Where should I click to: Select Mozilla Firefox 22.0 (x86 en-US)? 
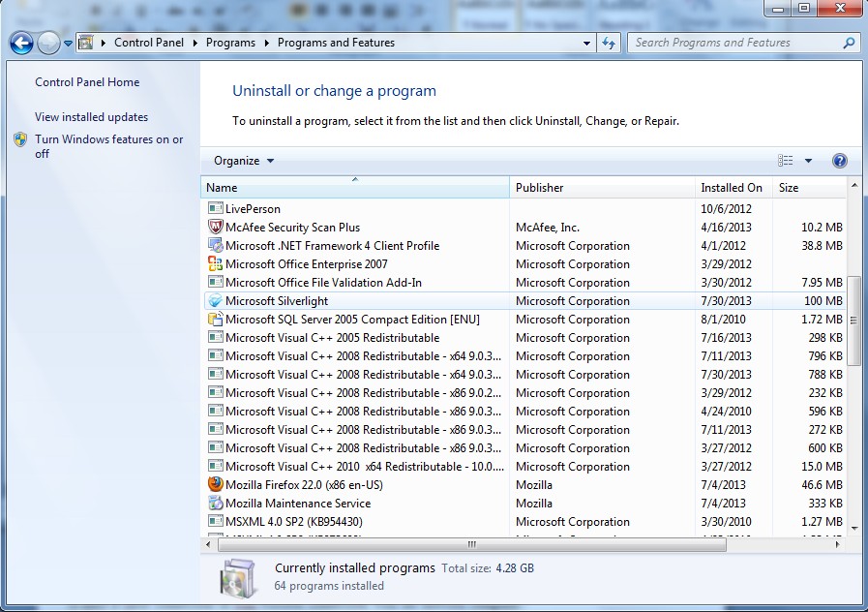click(304, 484)
